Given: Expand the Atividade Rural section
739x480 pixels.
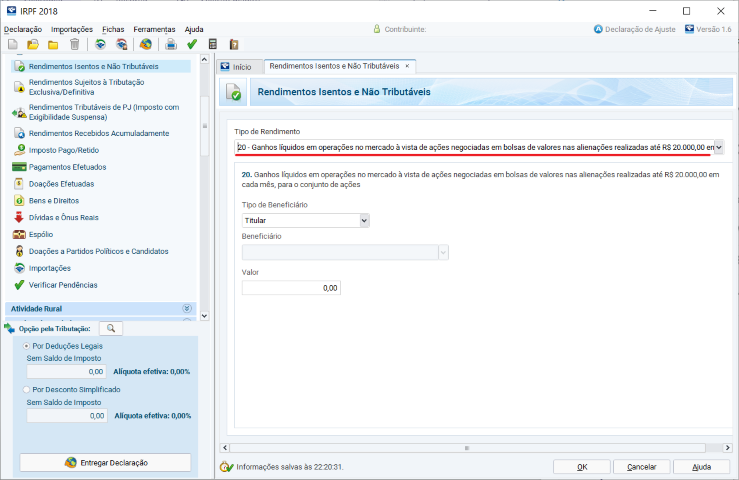Looking at the screenshot, I should [186, 309].
